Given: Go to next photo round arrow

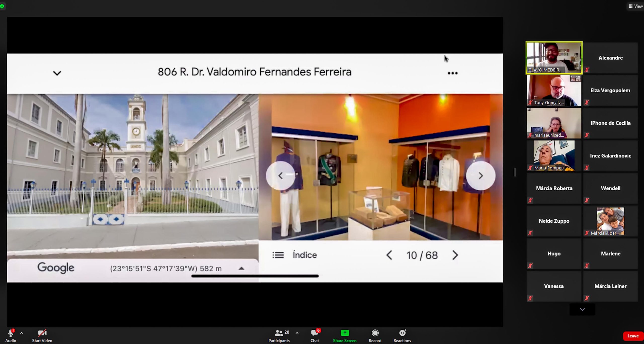Looking at the screenshot, I should (x=480, y=176).
